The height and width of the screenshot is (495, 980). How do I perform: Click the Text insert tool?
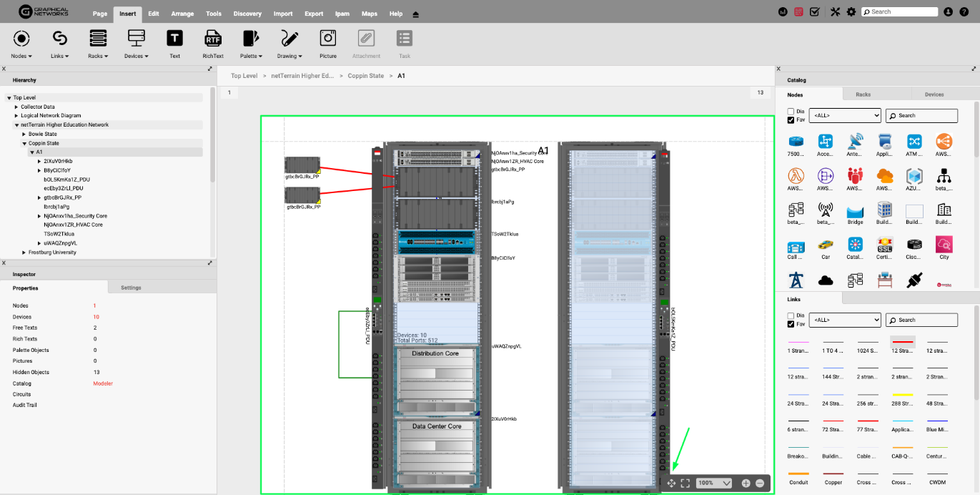click(174, 39)
